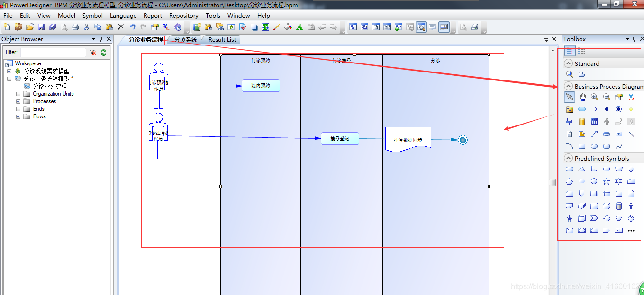644x295 pixels.
Task: Click the Object Browser Filter input field
Action: [53, 52]
